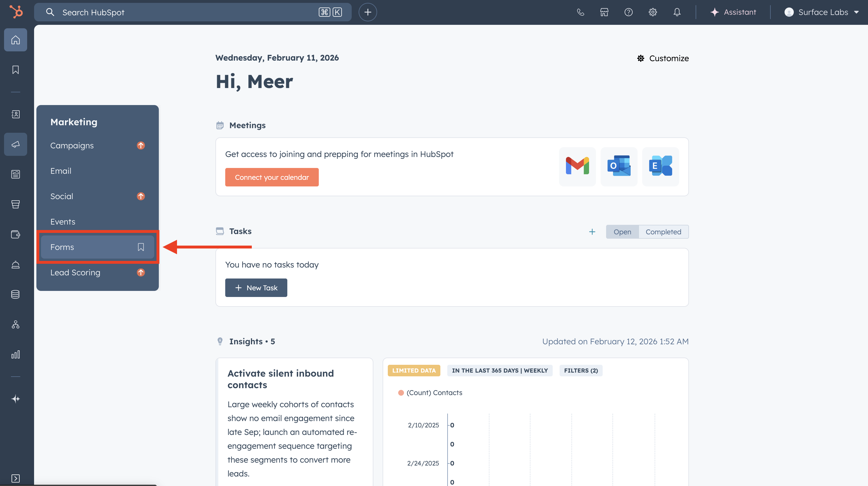Open the Automations workflow icon in sidebar
Image resolution: width=868 pixels, height=486 pixels.
16,325
